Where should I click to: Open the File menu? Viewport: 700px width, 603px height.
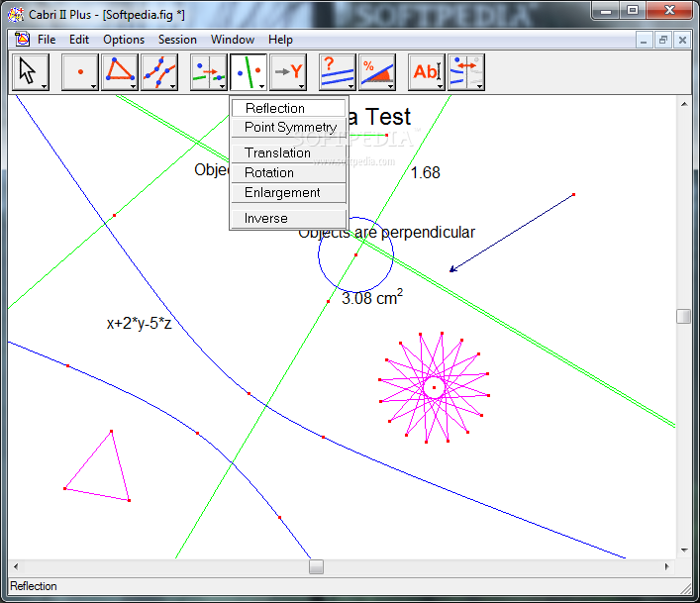coord(47,40)
